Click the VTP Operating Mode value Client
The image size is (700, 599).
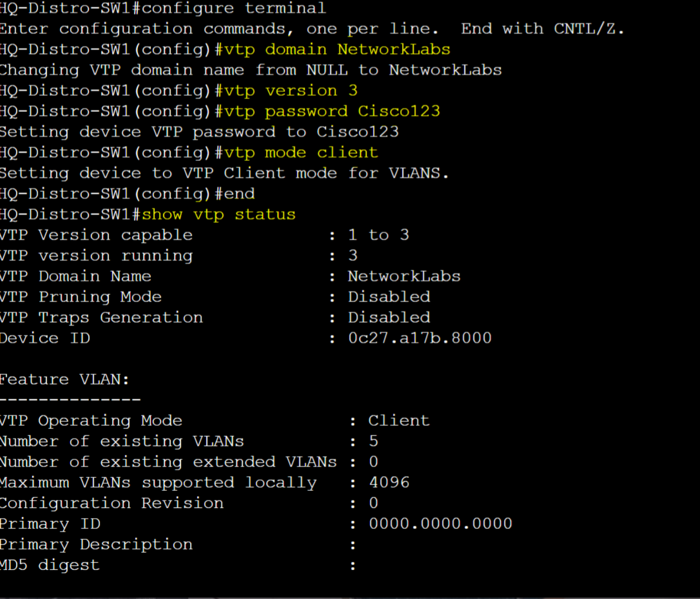399,421
